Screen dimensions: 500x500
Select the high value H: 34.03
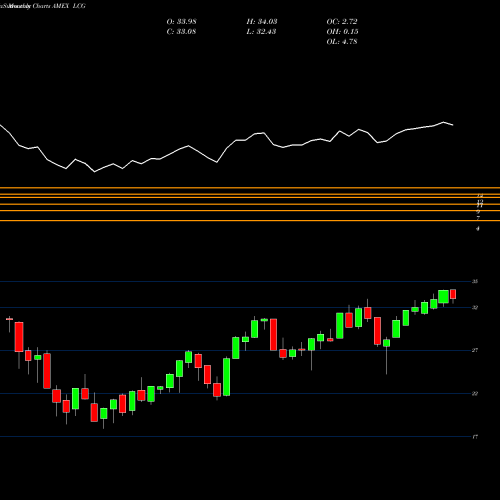click(x=262, y=22)
